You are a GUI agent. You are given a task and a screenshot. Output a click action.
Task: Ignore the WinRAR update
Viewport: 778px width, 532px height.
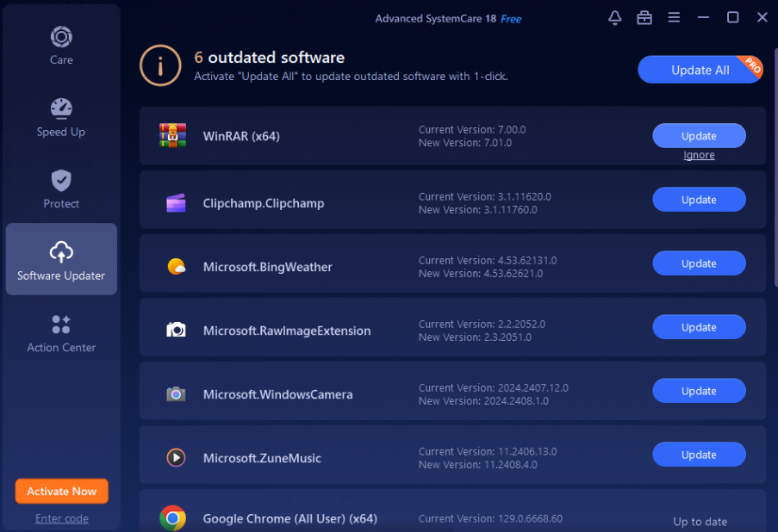coord(699,155)
